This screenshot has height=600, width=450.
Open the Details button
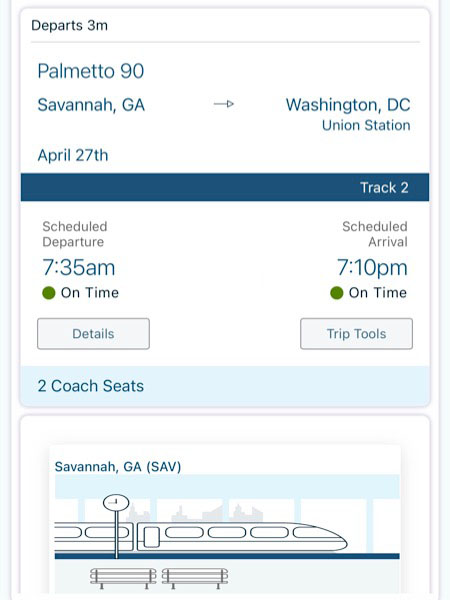coord(93,334)
